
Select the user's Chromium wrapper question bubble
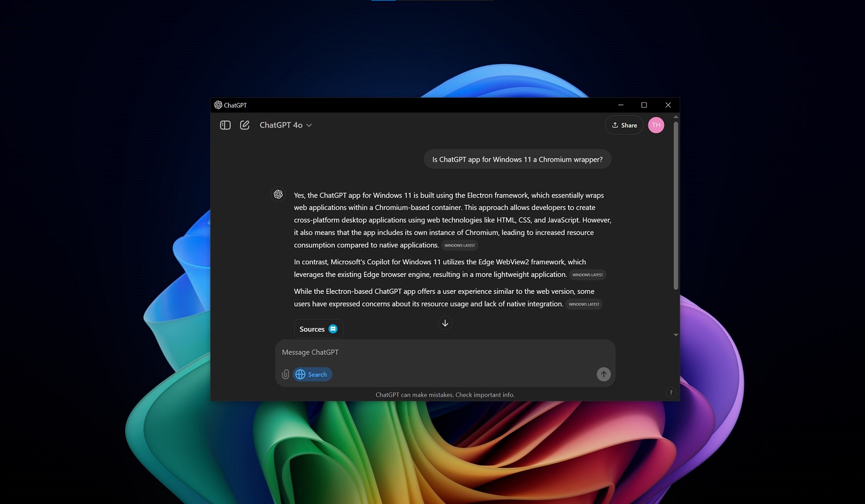(x=517, y=159)
